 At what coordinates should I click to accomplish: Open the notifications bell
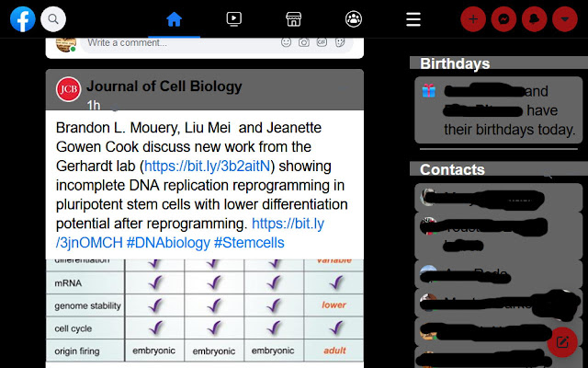(534, 18)
